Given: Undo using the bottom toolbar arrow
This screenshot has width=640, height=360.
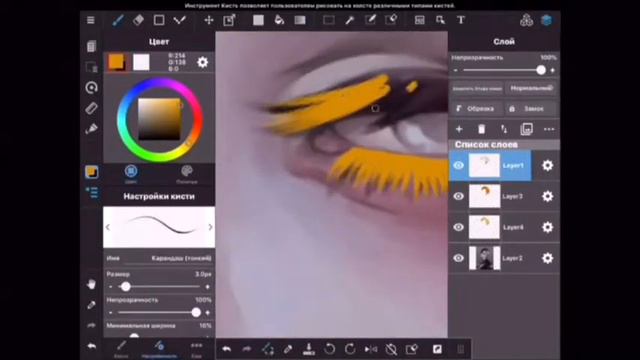Looking at the screenshot, I should (227, 349).
